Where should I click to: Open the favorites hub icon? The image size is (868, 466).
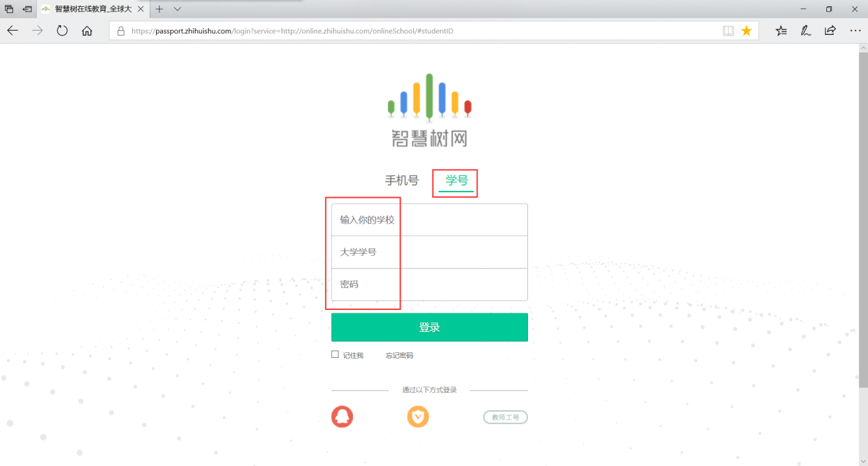click(x=781, y=31)
